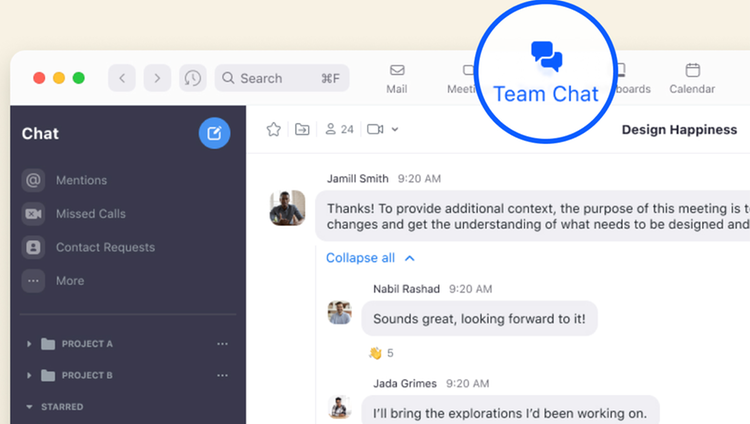Go forward with the right arrow button
The image size is (750, 424).
[x=157, y=78]
